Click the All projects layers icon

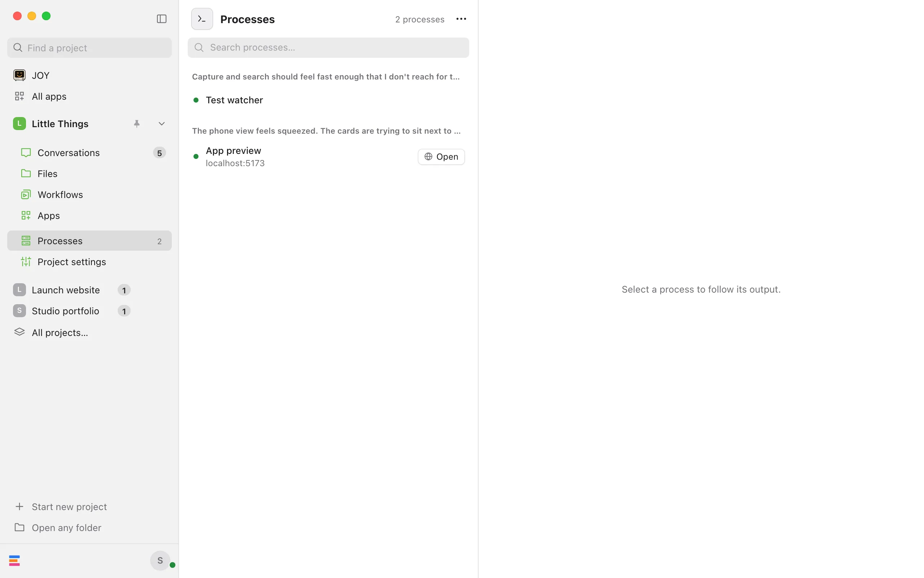pos(19,332)
